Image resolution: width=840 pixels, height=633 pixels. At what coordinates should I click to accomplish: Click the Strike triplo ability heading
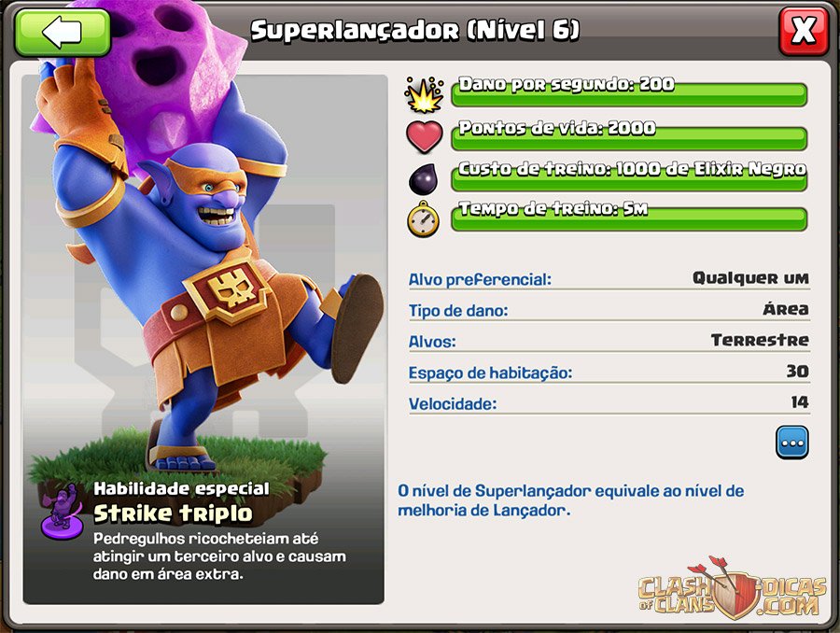173,513
